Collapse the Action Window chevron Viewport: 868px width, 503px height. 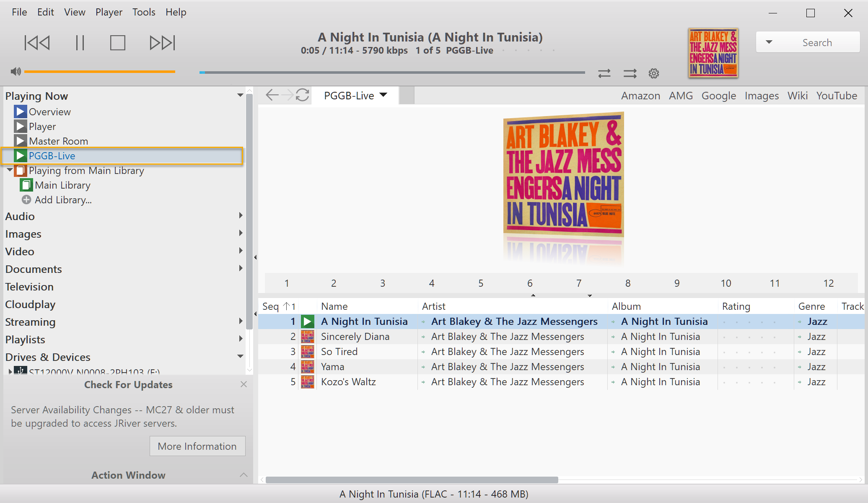point(244,475)
